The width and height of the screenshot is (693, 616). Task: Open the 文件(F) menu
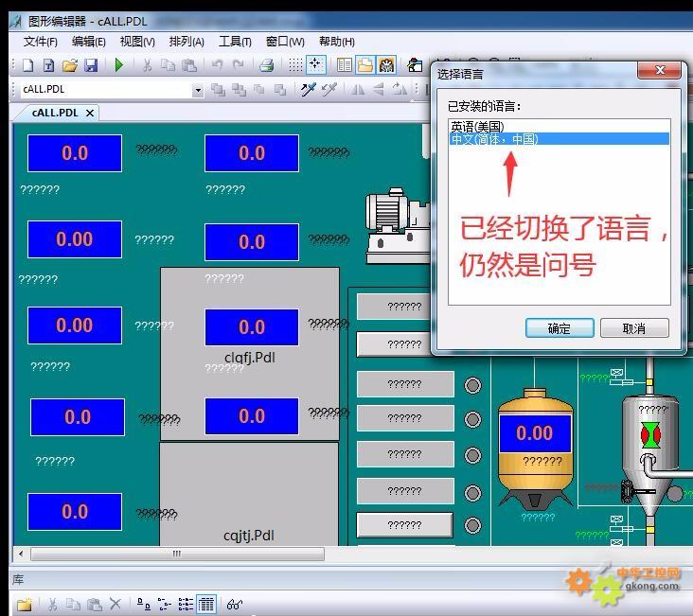click(40, 42)
